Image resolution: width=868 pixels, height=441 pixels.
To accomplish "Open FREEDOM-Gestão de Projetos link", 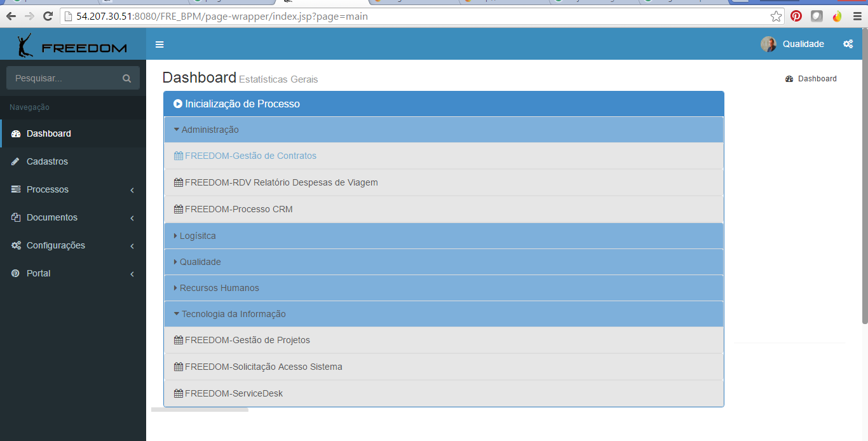I will [x=247, y=340].
